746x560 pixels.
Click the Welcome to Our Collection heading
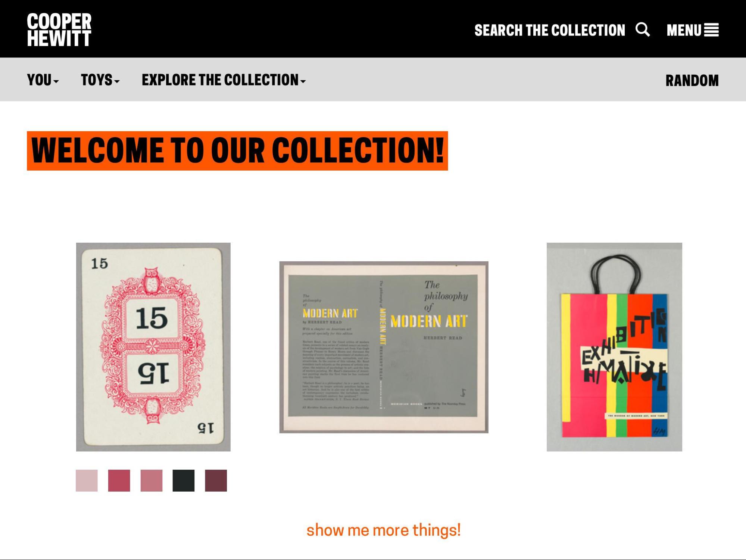(x=237, y=151)
